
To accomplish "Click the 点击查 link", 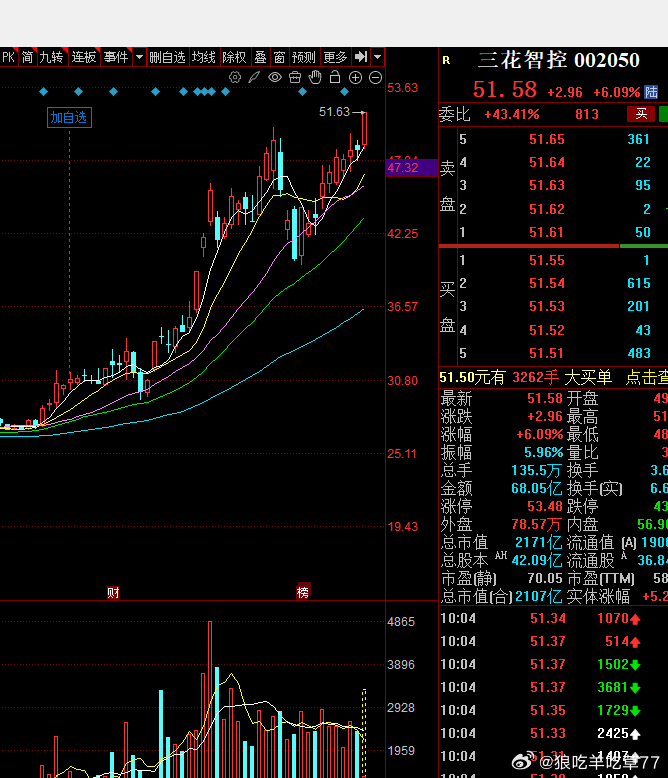I will coord(647,378).
